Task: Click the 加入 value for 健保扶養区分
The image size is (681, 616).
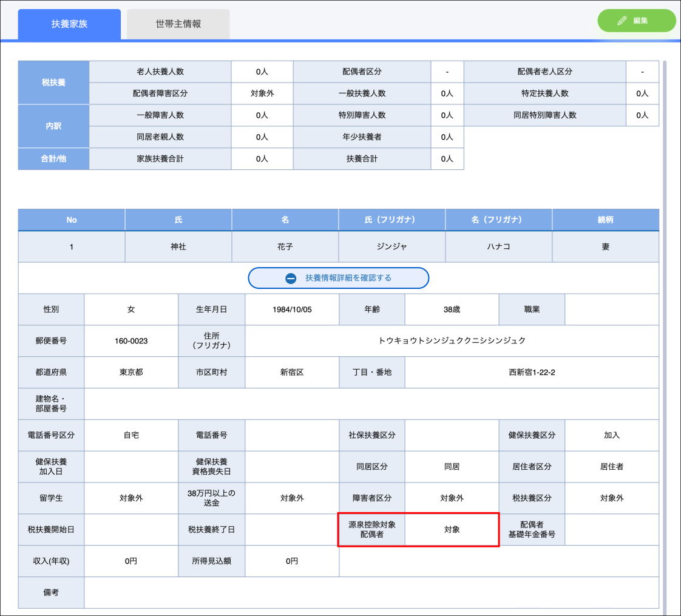Action: pyautogui.click(x=612, y=435)
